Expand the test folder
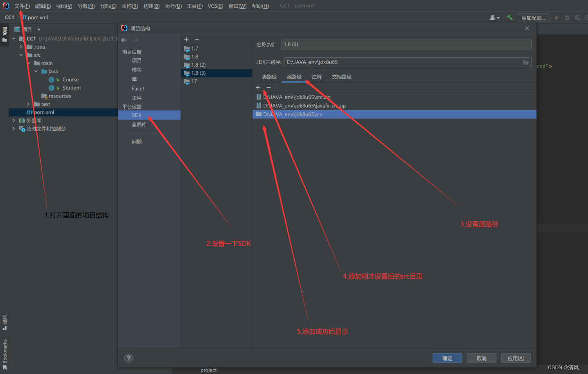This screenshot has width=588, height=374. point(28,104)
